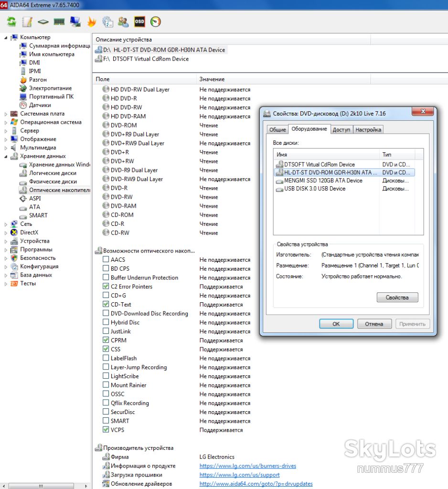The width and height of the screenshot is (448, 489).
Task: Click the memory module toolbar icon
Action: click(x=59, y=21)
